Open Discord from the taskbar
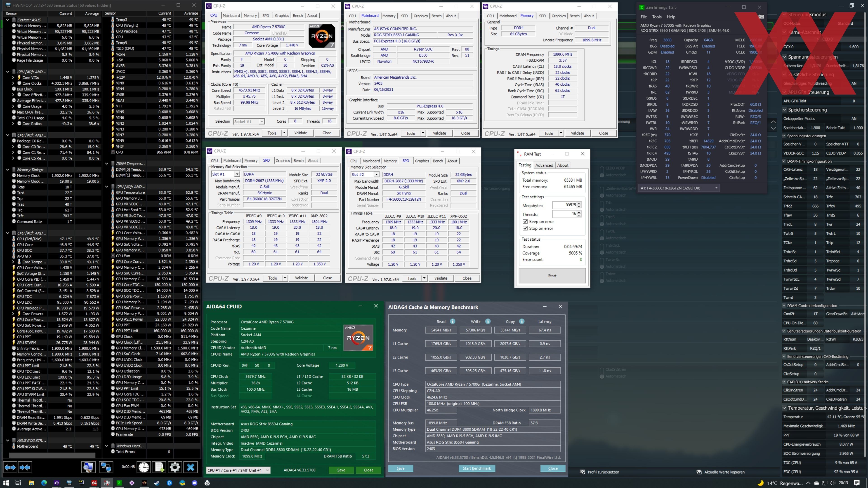868x488 pixels. tap(195, 483)
